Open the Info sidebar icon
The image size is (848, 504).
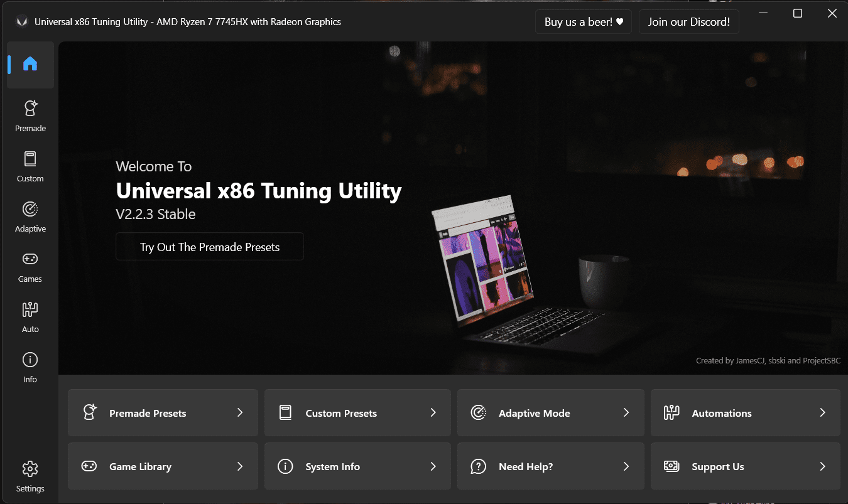click(x=30, y=367)
